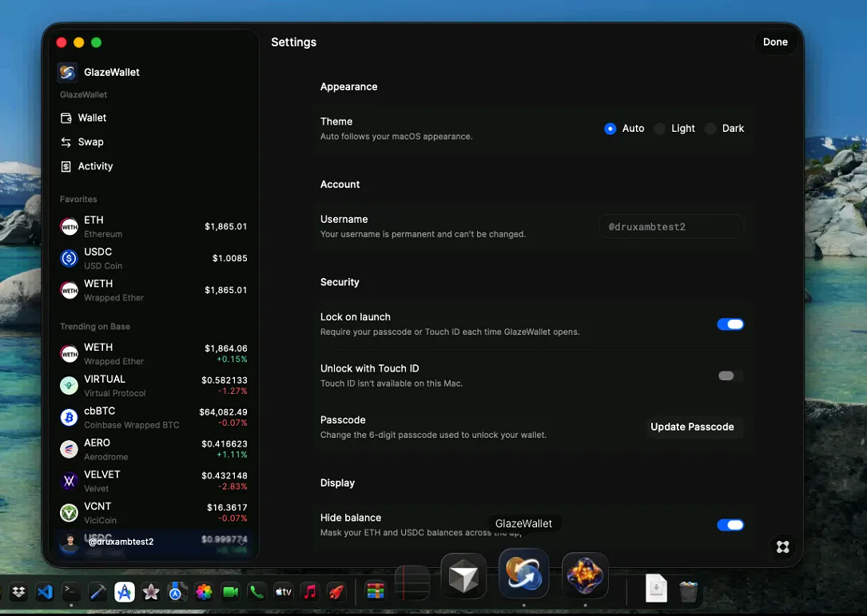Click the Swap arrows icon in sidebar
The height and width of the screenshot is (616, 867).
point(66,142)
